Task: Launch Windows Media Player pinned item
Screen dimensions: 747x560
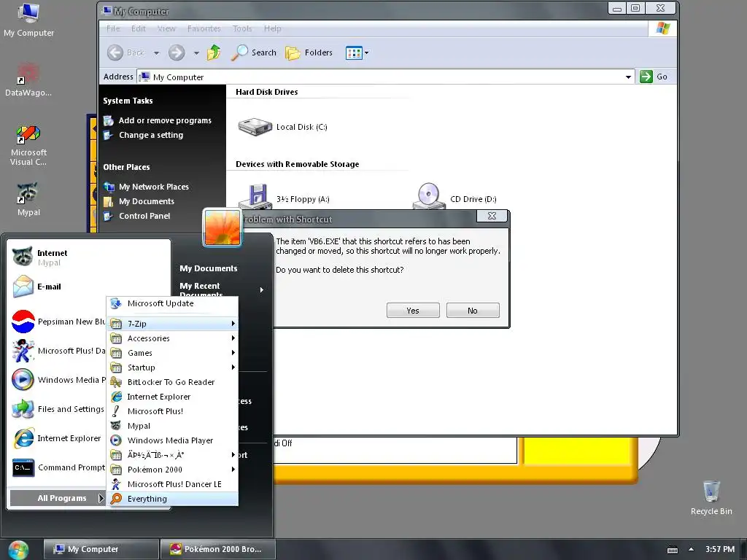Action: (x=58, y=380)
